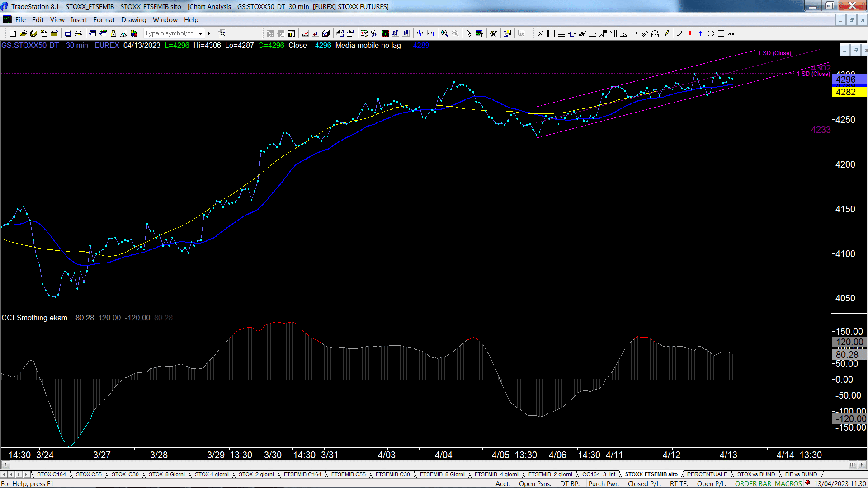Select the rectangle drawing tool
Screen dimensions: 868x488
click(721, 33)
